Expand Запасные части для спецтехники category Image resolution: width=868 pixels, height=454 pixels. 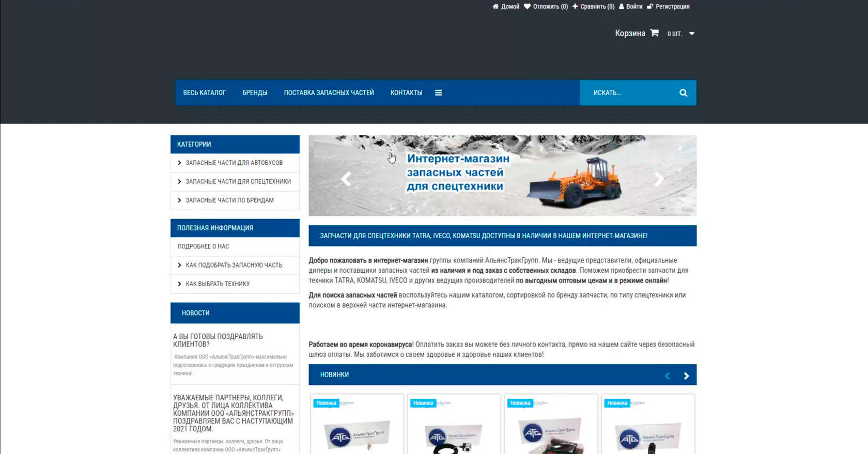click(235, 181)
